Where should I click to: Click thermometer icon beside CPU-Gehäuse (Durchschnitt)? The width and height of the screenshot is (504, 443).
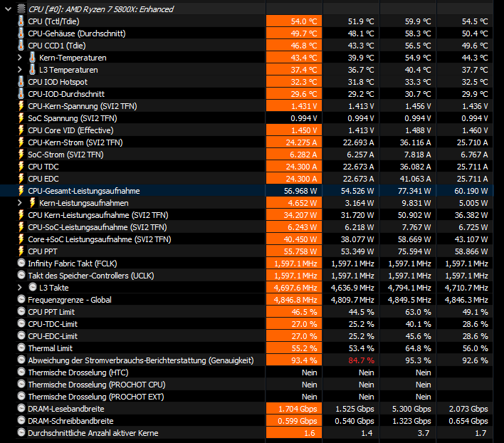click(x=21, y=33)
